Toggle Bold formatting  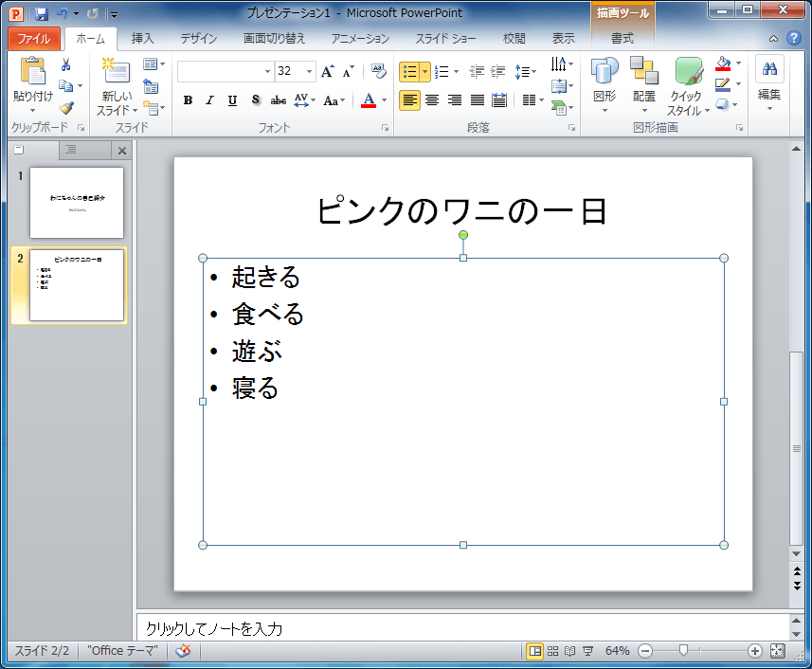point(188,100)
